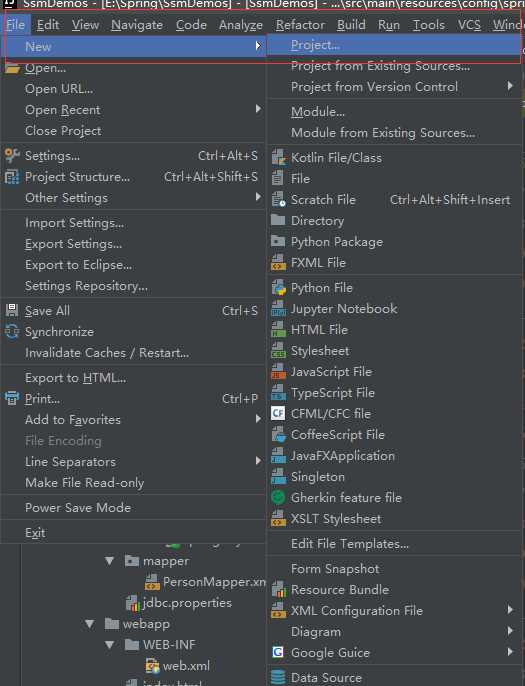Click the Python File icon
The height and width of the screenshot is (686, 525).
point(278,287)
